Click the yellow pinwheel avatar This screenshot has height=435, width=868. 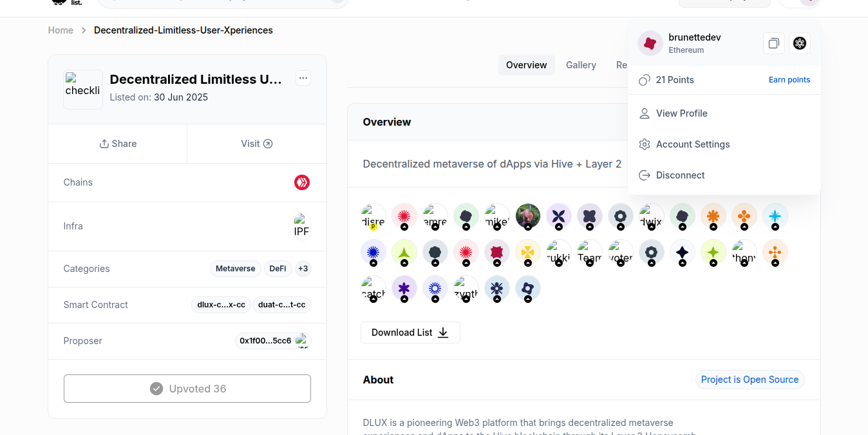pos(528,252)
